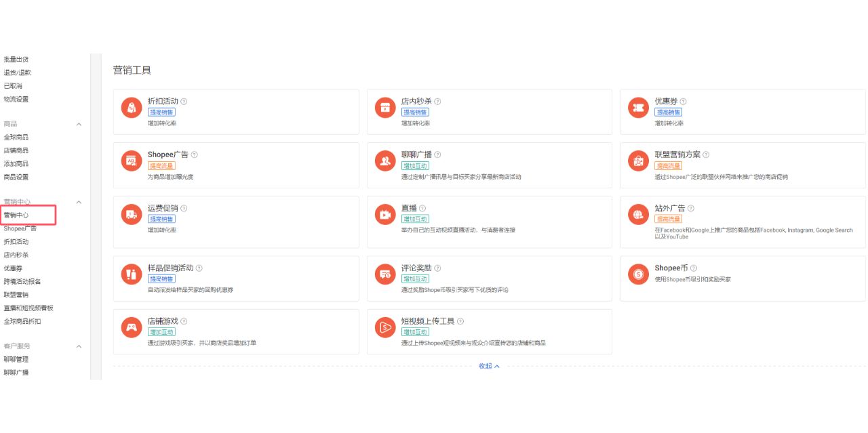Collapse the 营销中心 sidebar section header
Screen dimensions: 868x433
(79, 202)
